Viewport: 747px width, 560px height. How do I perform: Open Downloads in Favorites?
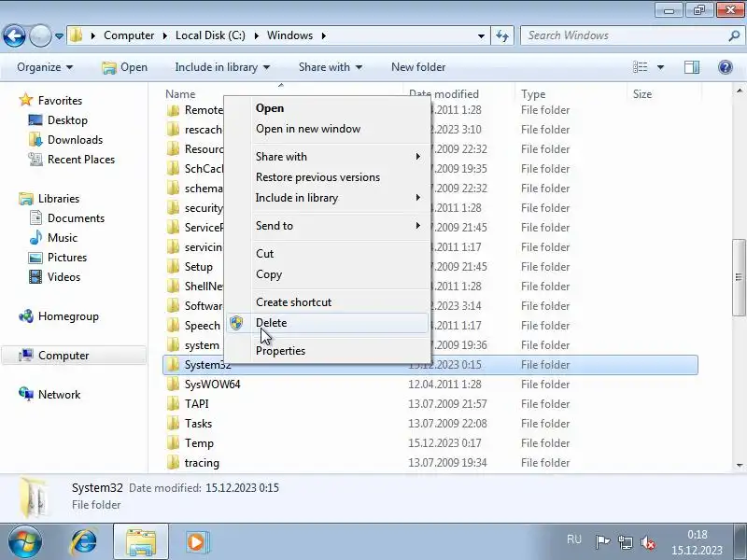(x=75, y=139)
